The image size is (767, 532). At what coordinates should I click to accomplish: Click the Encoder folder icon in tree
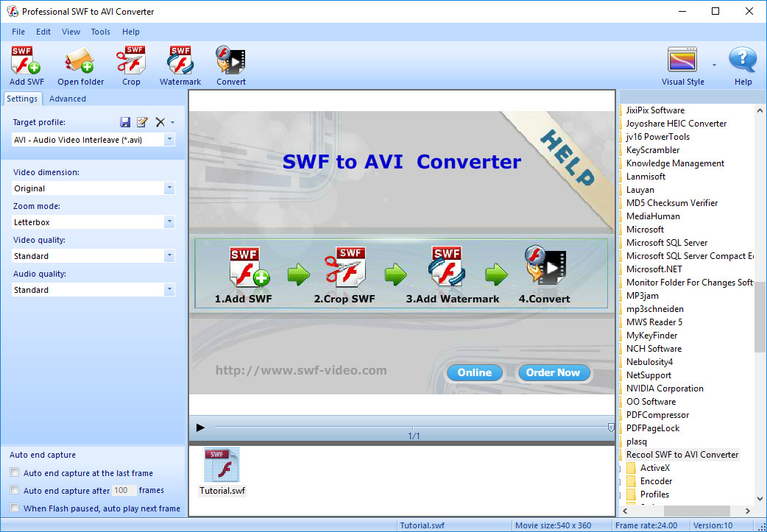point(631,481)
